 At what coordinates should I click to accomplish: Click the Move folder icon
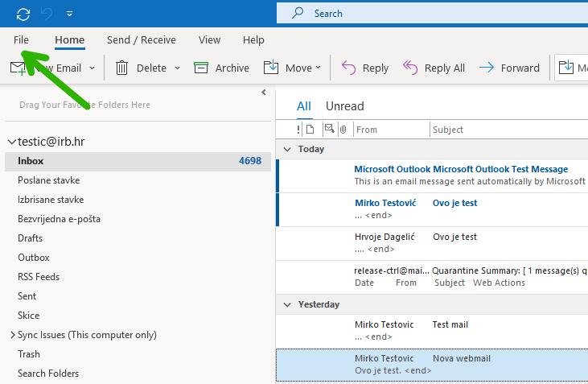[271, 67]
